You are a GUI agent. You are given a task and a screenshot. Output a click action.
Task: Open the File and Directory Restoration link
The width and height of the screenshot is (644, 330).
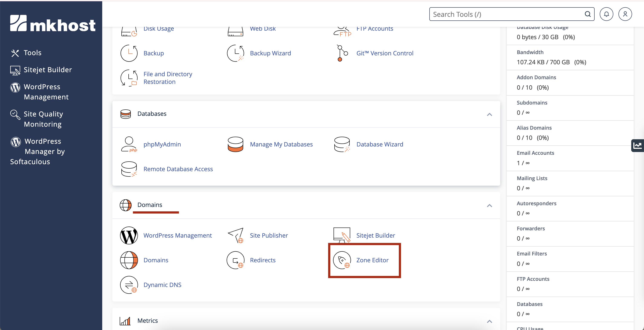tap(168, 78)
